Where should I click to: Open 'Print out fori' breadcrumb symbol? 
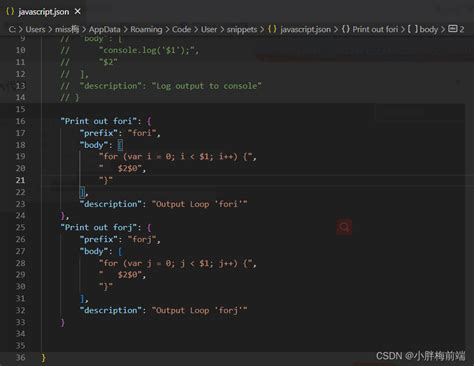tap(370, 29)
